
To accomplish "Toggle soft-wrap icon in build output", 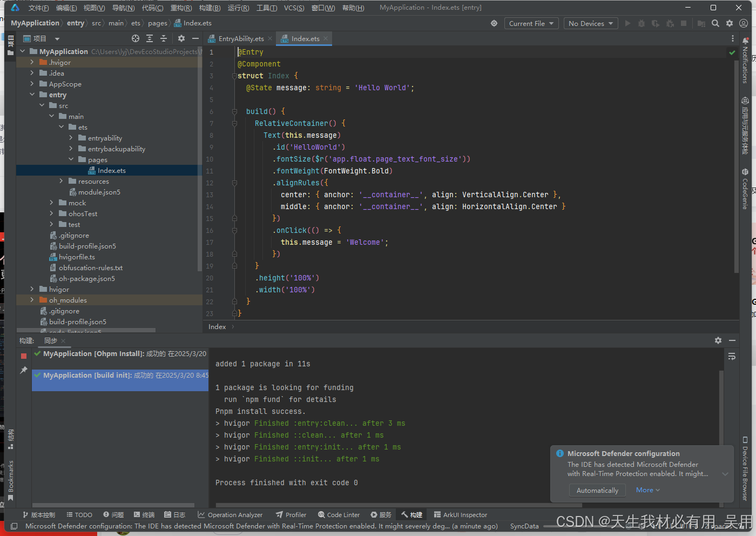I will point(732,357).
